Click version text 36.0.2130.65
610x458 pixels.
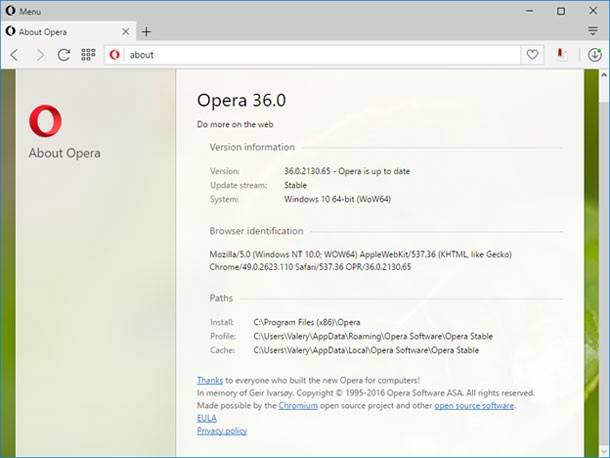tap(307, 171)
